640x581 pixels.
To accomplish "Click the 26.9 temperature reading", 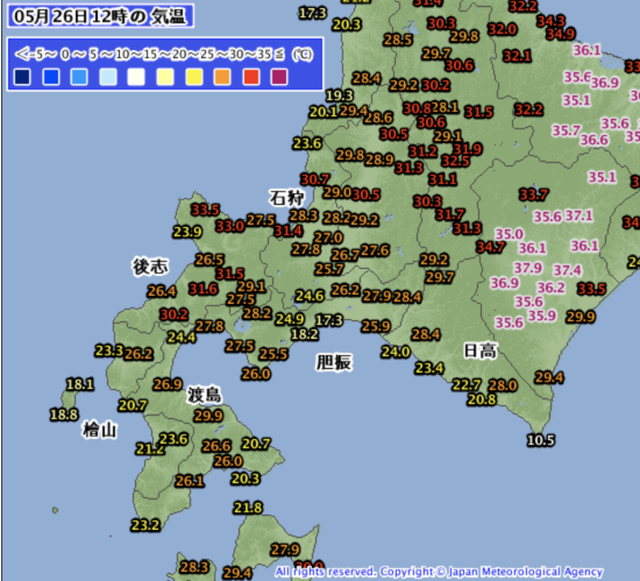I will (x=168, y=384).
